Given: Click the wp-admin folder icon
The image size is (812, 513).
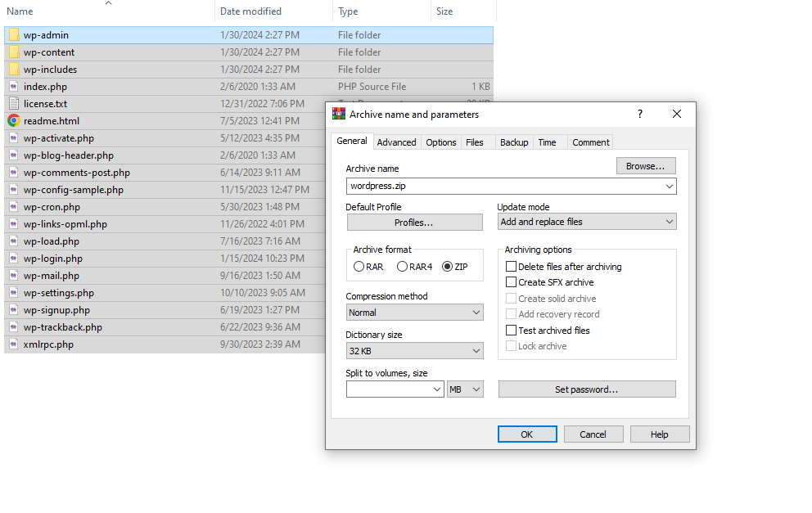Looking at the screenshot, I should (14, 35).
